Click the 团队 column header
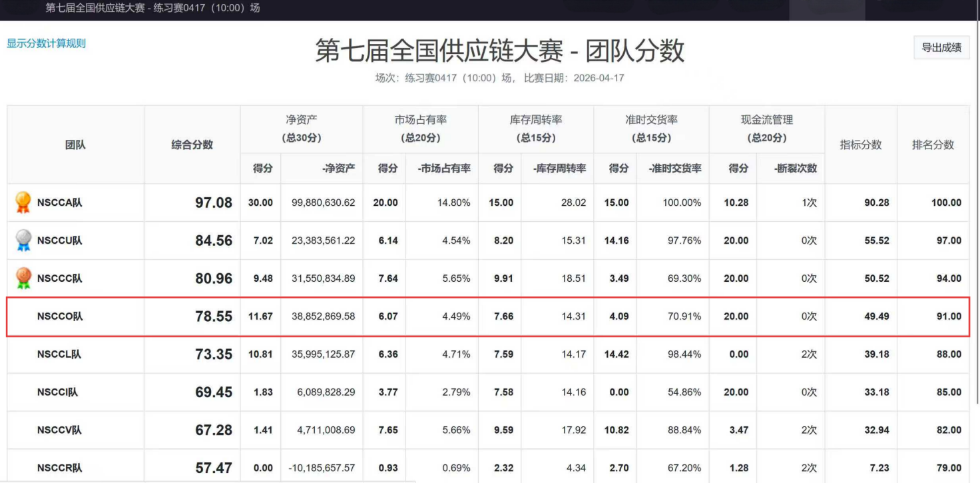The width and height of the screenshot is (980, 483). click(x=75, y=145)
